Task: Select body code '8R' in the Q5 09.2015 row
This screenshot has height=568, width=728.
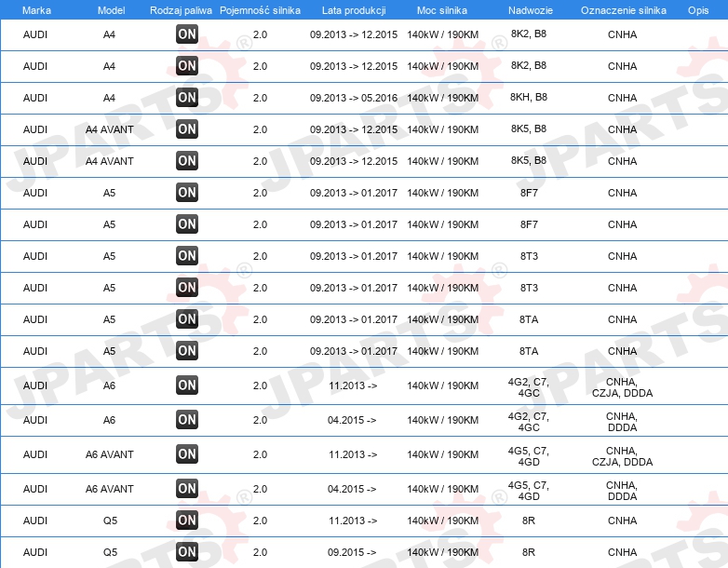Action: [x=529, y=552]
